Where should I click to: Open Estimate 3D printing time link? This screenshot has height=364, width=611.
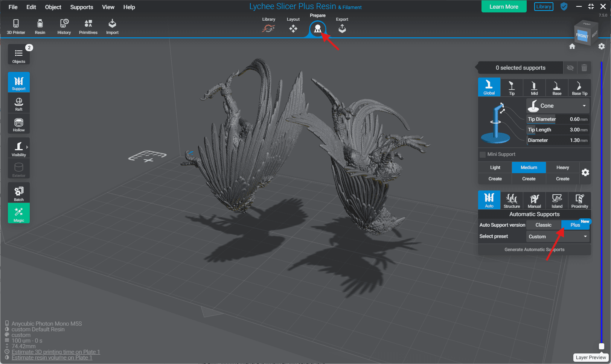click(x=56, y=352)
